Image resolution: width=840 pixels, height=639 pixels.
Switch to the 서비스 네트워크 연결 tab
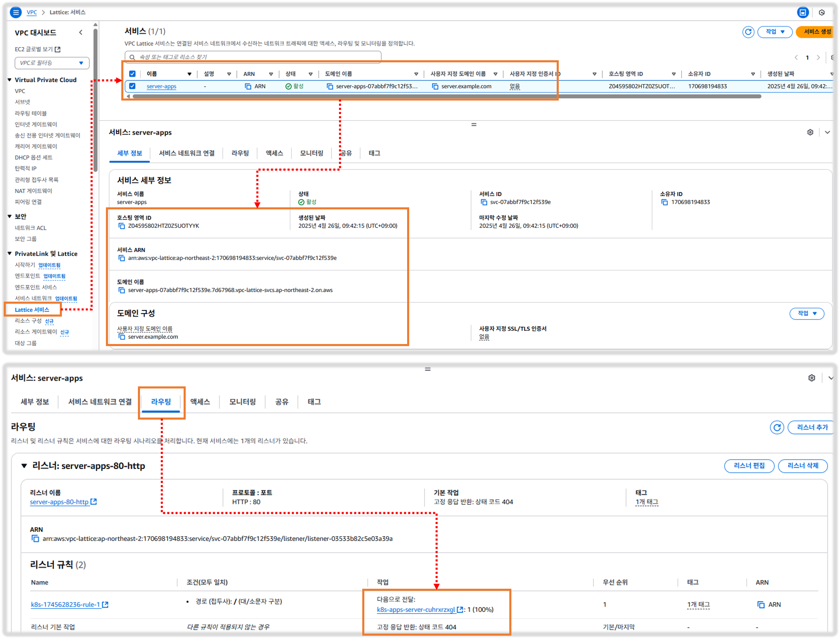(187, 153)
